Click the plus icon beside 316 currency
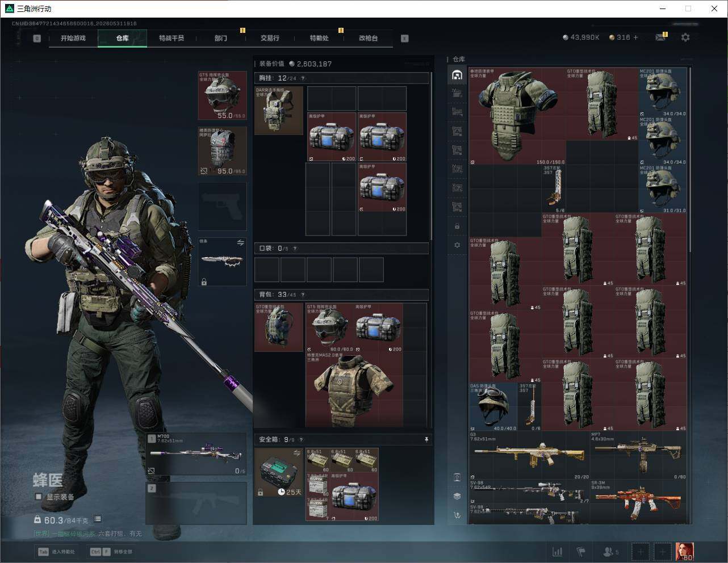This screenshot has height=563, width=728. 635,37
